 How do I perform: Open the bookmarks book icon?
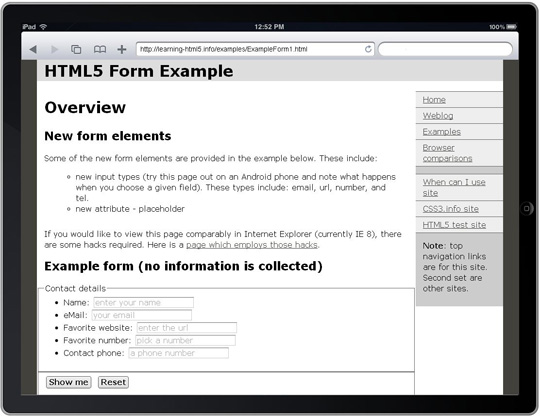[100, 49]
